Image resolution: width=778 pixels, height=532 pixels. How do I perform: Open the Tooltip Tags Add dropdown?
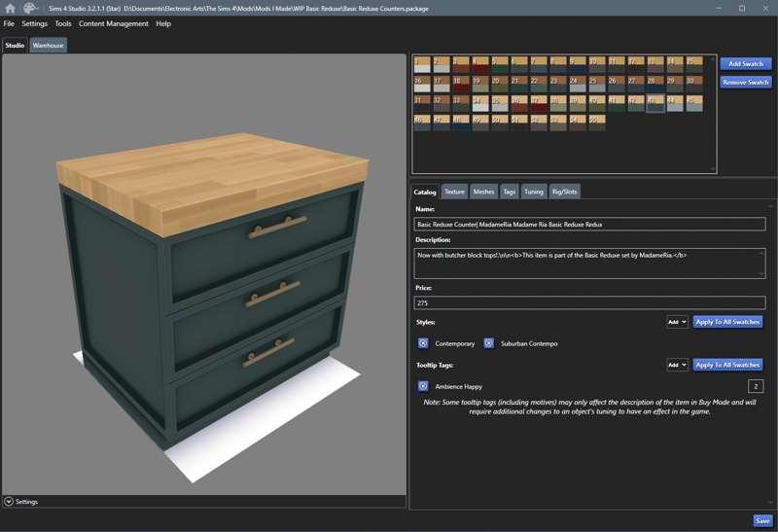[x=677, y=365]
